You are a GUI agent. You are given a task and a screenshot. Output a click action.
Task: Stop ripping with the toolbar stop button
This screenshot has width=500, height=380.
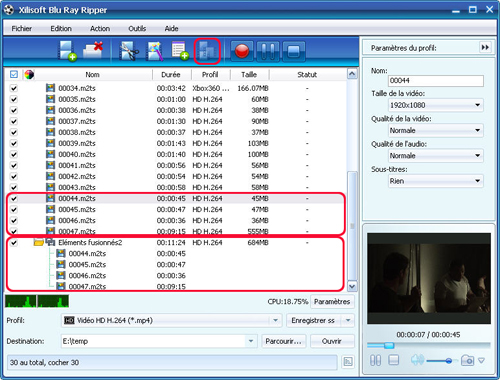coord(294,52)
